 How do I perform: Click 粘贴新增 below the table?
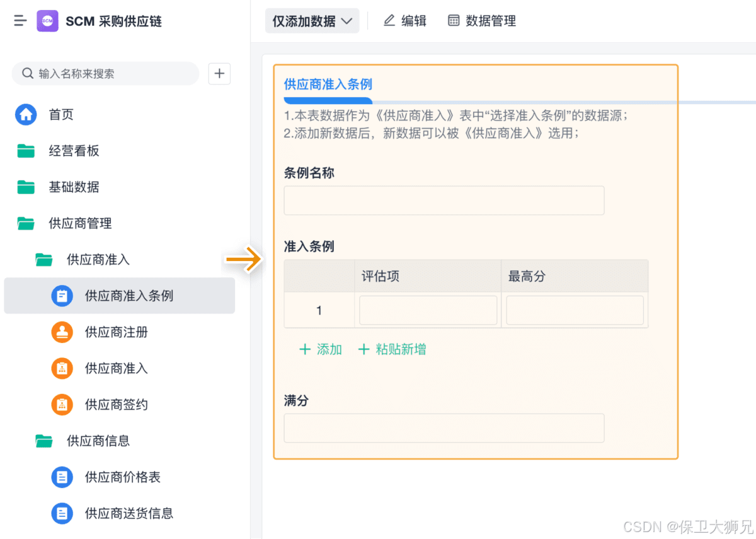tap(392, 349)
